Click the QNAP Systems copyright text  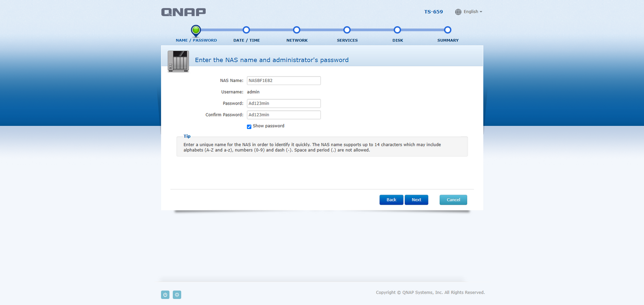tap(430, 292)
